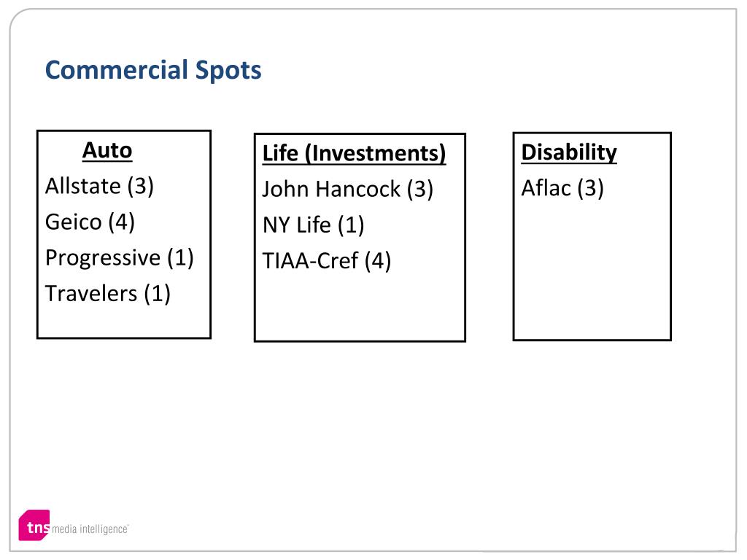Click the media intelligence text beside logo
747x560 pixels.
point(90,529)
